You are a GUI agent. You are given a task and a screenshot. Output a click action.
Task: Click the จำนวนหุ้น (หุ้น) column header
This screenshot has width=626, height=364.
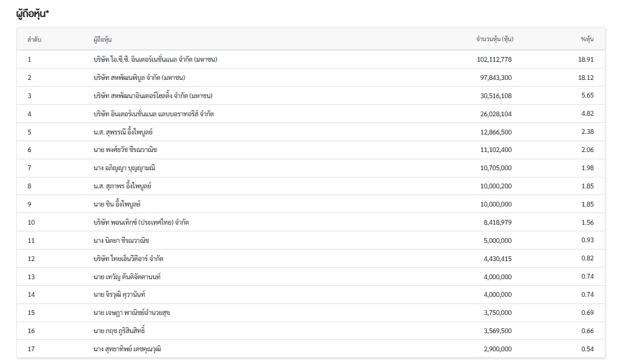coord(494,39)
